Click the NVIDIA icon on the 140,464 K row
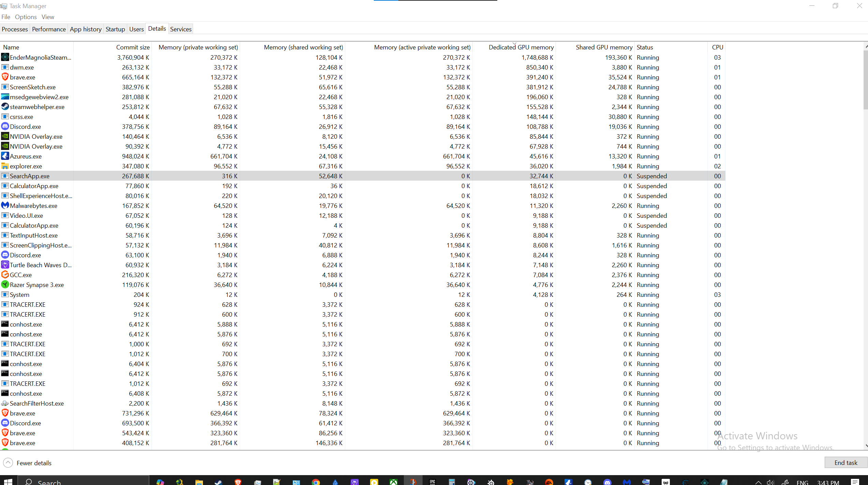 click(x=5, y=136)
